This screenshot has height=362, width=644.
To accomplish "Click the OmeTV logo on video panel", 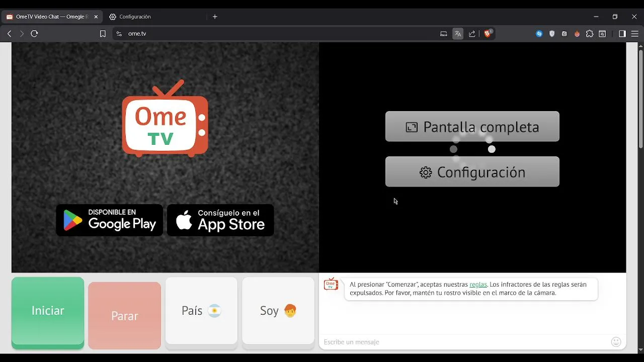I will (x=165, y=119).
